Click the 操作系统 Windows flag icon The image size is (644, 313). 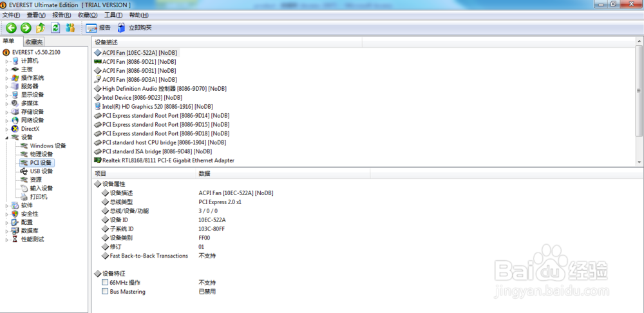pos(15,78)
